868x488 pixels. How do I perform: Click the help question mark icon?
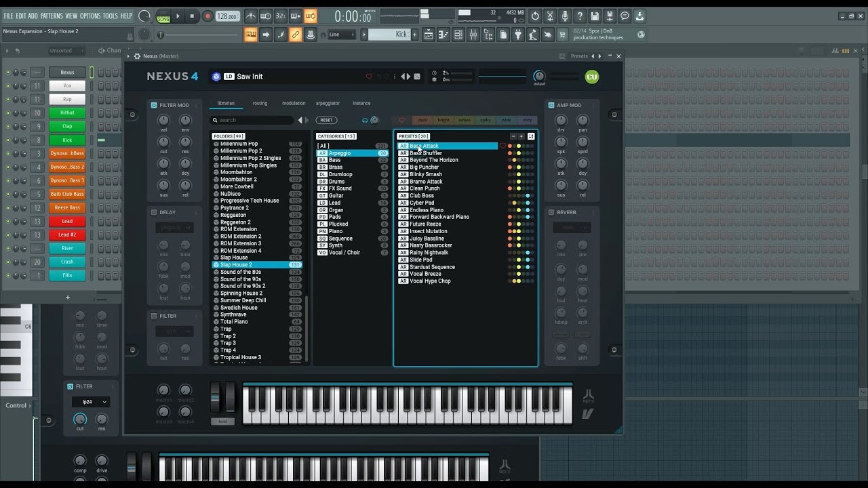tap(580, 16)
